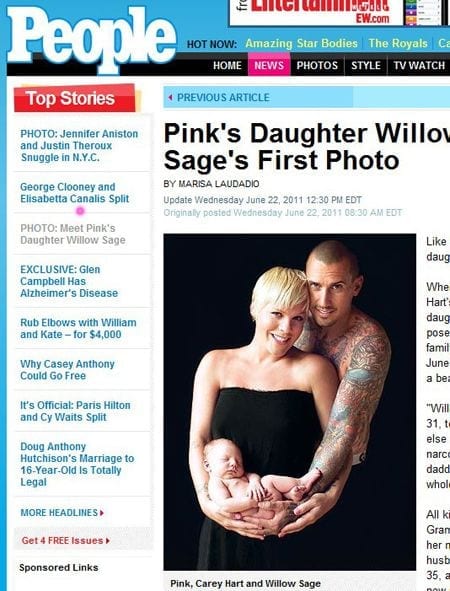
Task: Open the STYLE menu item
Action: coord(365,66)
